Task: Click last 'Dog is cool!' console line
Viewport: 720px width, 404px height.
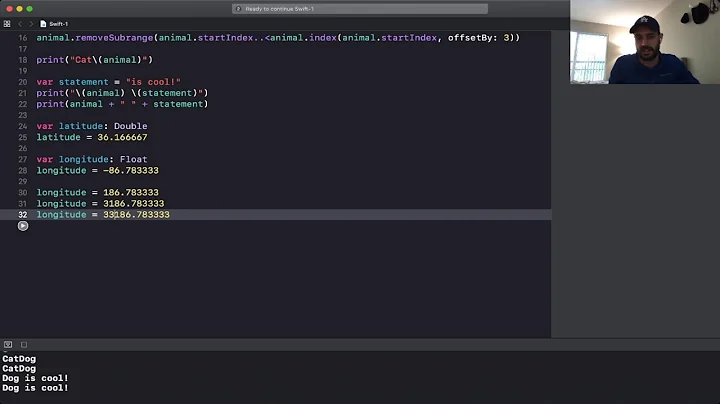Action: (x=35, y=388)
